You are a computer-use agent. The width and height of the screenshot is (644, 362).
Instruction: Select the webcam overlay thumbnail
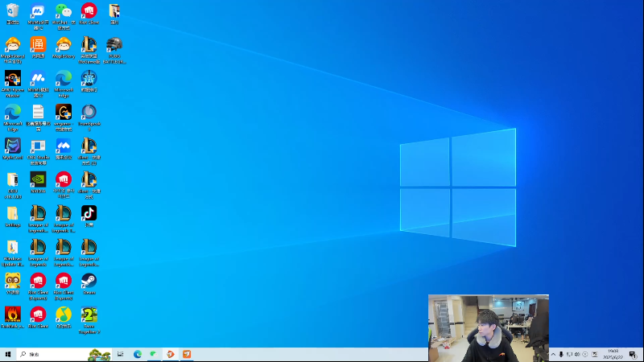[x=489, y=328]
